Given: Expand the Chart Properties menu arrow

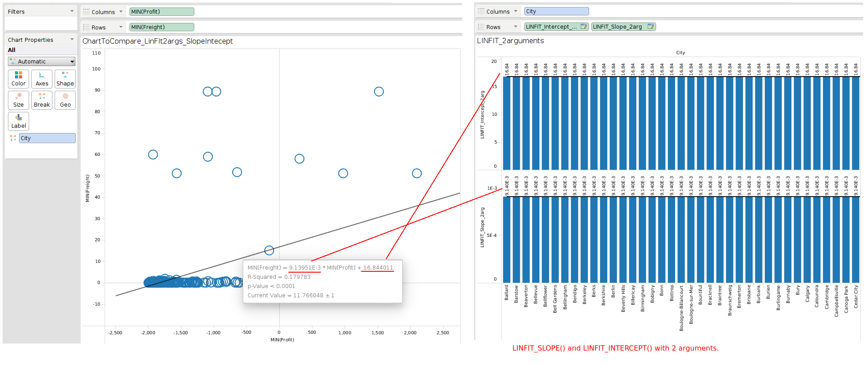Looking at the screenshot, I should click(72, 39).
